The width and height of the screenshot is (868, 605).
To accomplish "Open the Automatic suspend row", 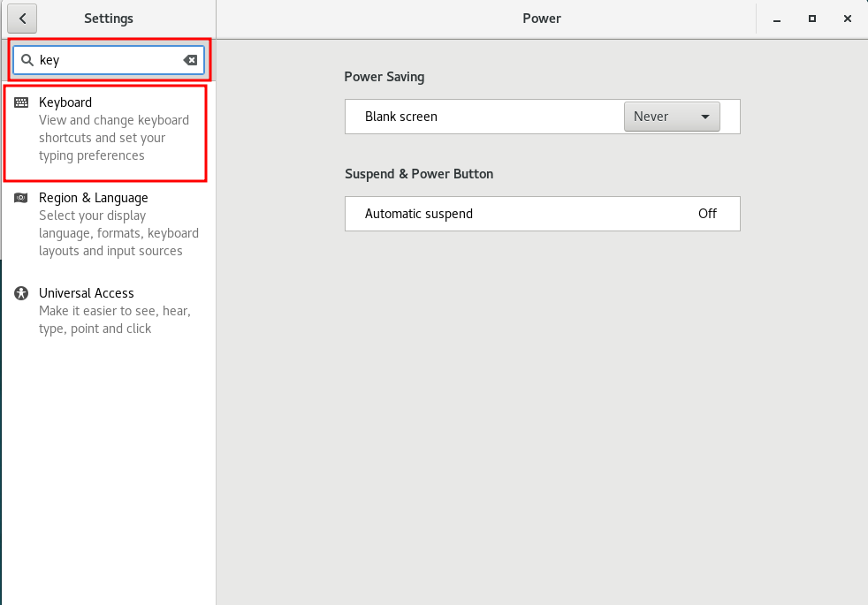I will (543, 214).
